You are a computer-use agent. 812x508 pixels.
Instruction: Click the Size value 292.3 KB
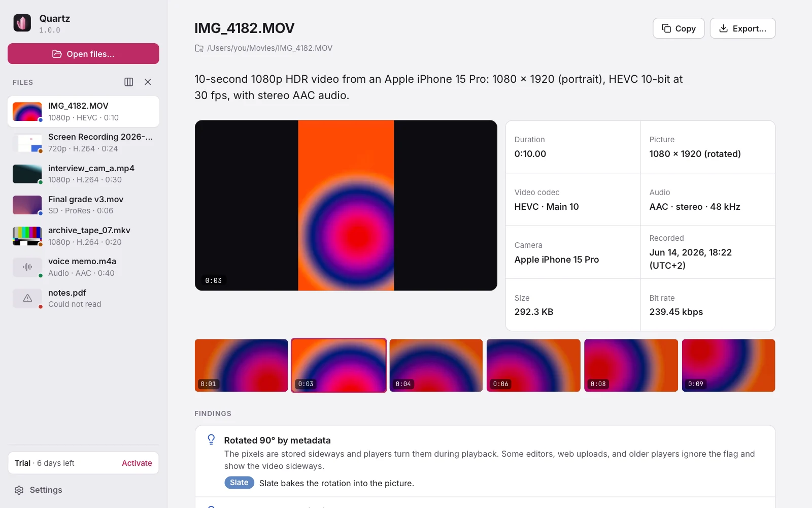pos(534,312)
